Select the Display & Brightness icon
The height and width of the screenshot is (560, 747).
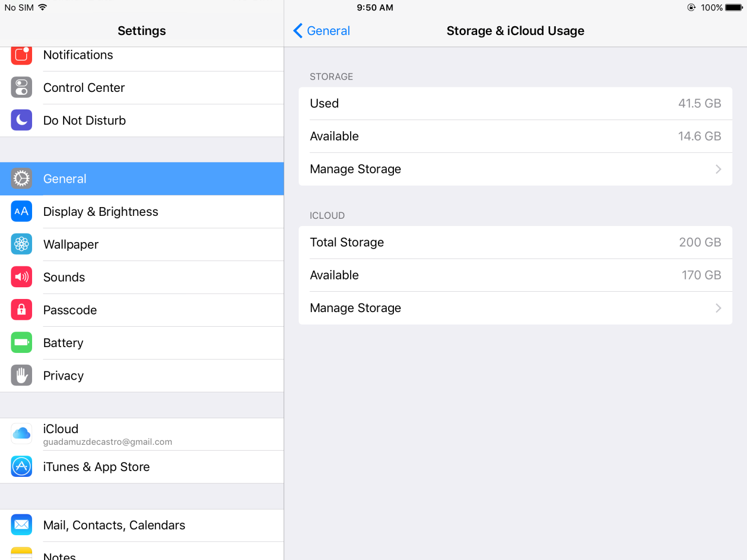click(21, 211)
